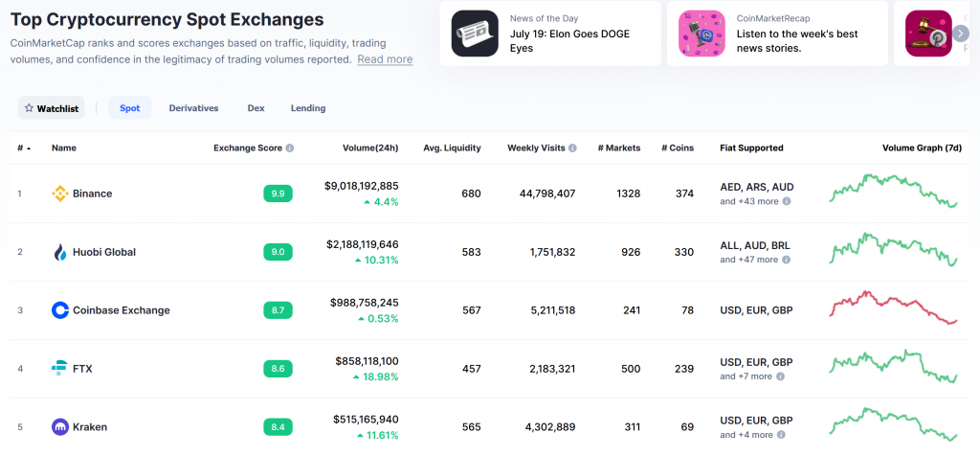The image size is (980, 456).
Task: Sort by the # Markets column header
Action: (x=619, y=148)
